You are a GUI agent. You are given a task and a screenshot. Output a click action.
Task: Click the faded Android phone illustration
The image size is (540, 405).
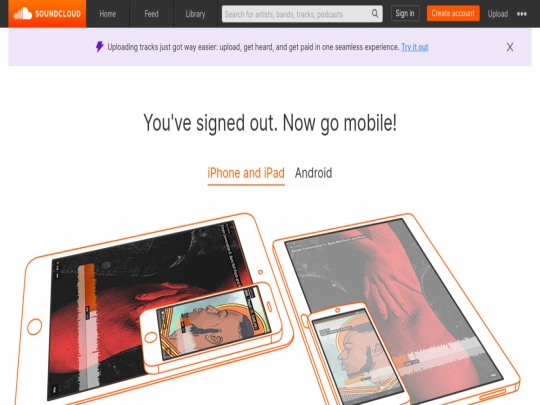[358, 356]
